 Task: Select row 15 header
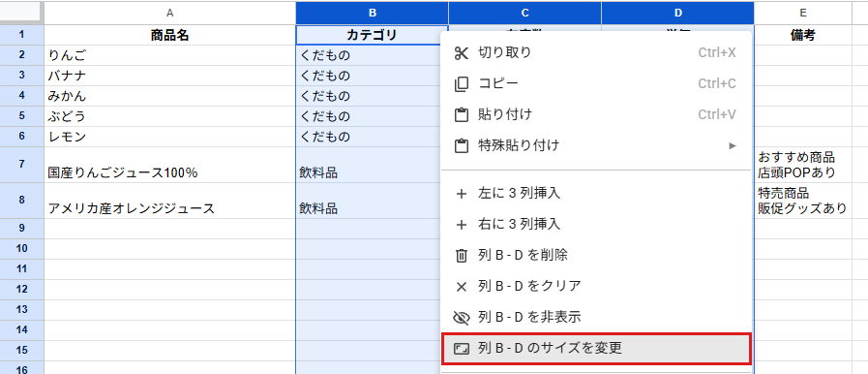[21, 351]
